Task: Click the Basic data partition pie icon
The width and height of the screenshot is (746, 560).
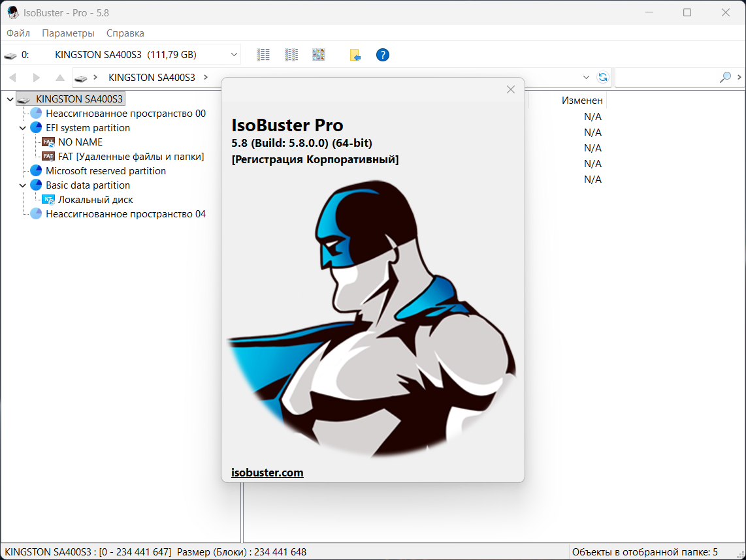Action: [x=36, y=185]
